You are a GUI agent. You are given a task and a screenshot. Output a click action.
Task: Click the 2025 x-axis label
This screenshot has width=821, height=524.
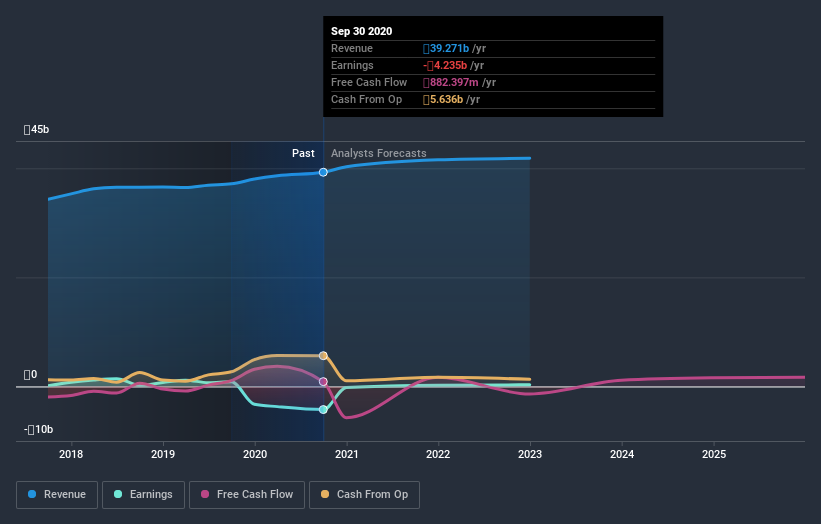[714, 454]
